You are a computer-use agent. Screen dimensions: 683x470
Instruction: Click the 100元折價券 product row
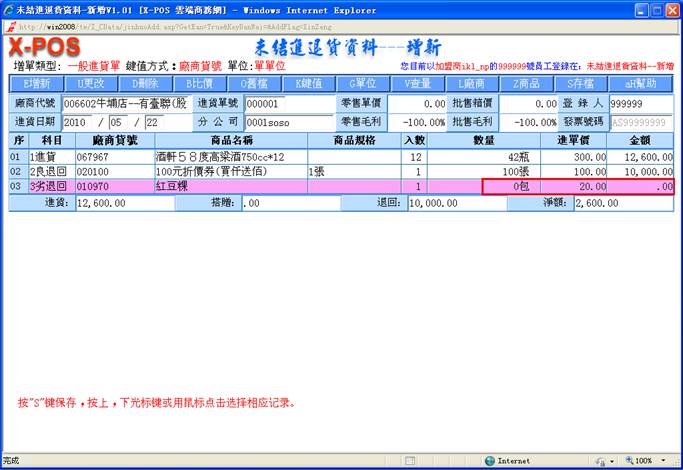[x=230, y=172]
